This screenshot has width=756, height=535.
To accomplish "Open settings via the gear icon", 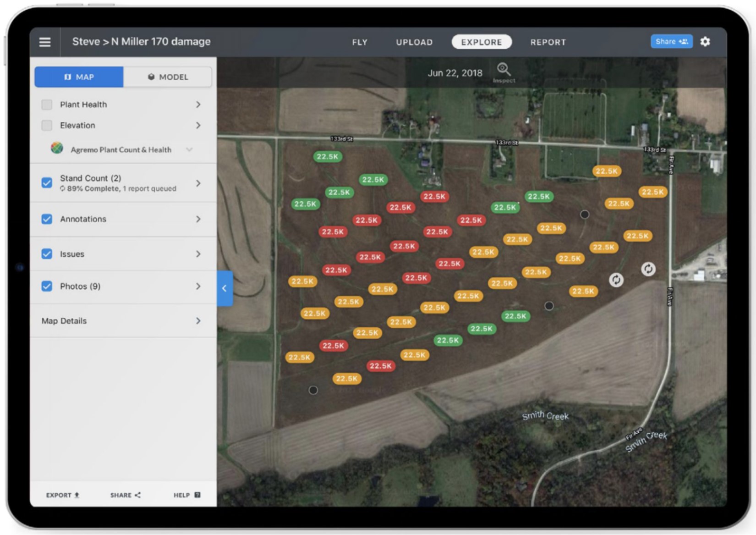I will [705, 42].
